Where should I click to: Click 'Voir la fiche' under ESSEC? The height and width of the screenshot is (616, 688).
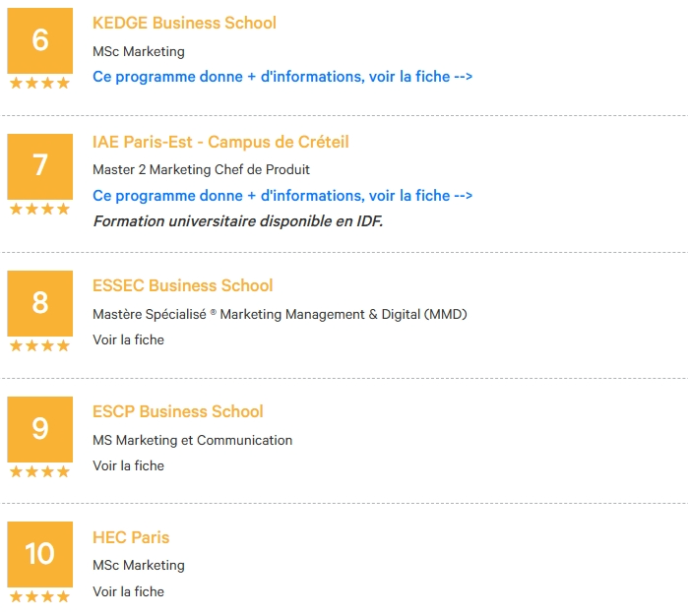tap(128, 339)
